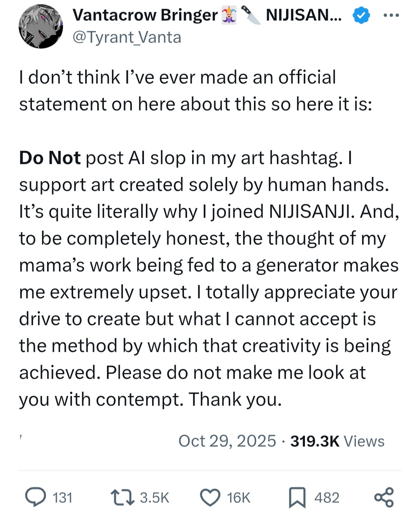Click the jester emoji in the name

[x=229, y=16]
